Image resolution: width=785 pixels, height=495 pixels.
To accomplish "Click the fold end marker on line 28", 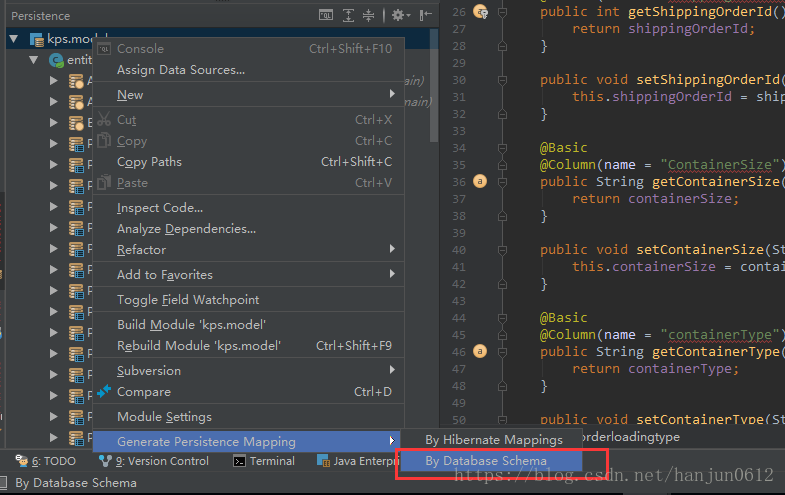I will pyautogui.click(x=503, y=46).
